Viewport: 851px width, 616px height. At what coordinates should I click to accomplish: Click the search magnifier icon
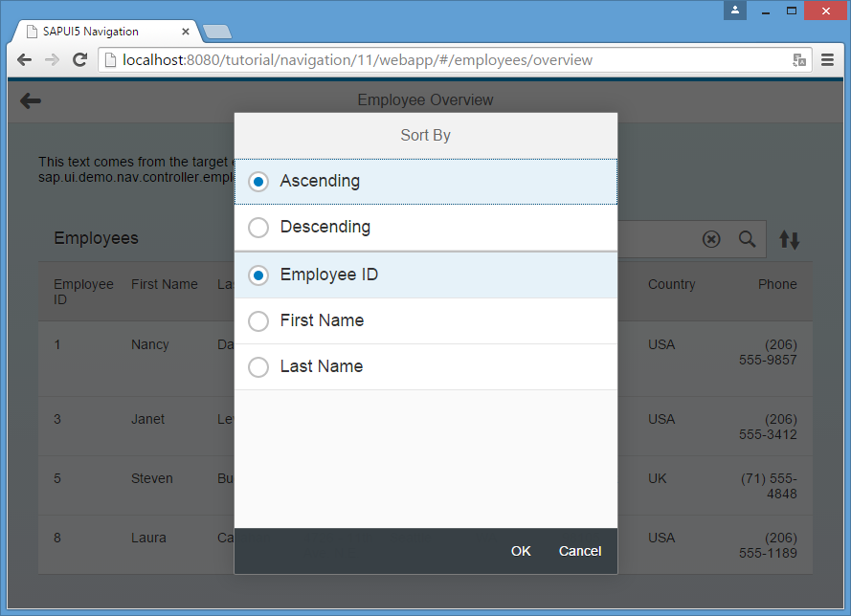pyautogui.click(x=747, y=239)
